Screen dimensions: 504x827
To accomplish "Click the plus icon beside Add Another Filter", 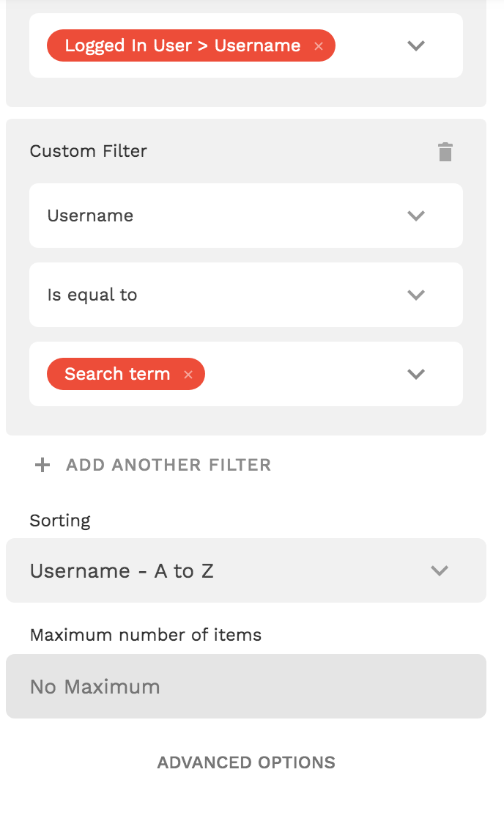I will (x=43, y=465).
